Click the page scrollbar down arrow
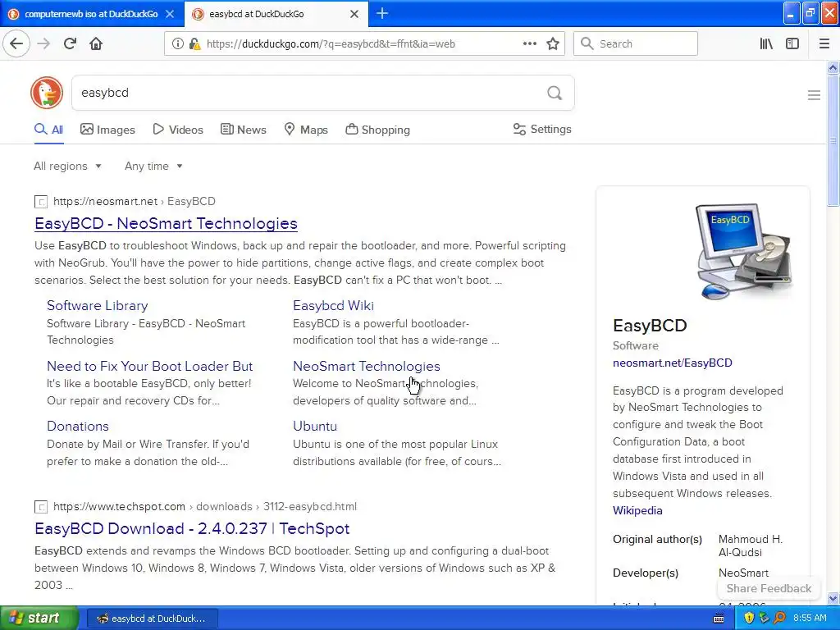Screen dimensions: 840x630 [x=833, y=599]
